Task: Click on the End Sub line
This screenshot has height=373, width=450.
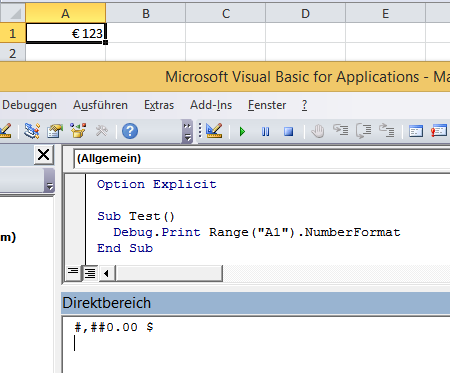Action: pyautogui.click(x=125, y=248)
